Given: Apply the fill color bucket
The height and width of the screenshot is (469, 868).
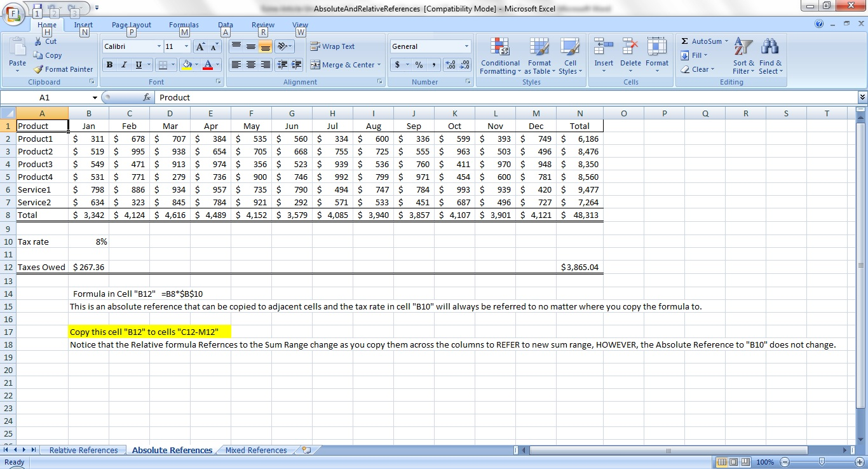Looking at the screenshot, I should [186, 65].
